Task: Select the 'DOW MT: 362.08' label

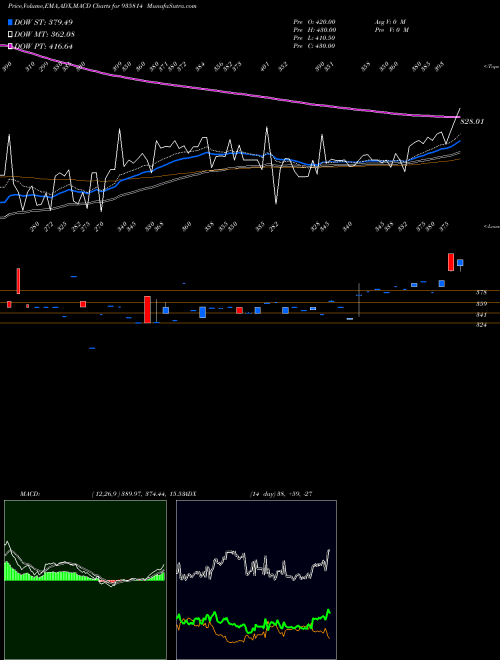Action: 45,34
